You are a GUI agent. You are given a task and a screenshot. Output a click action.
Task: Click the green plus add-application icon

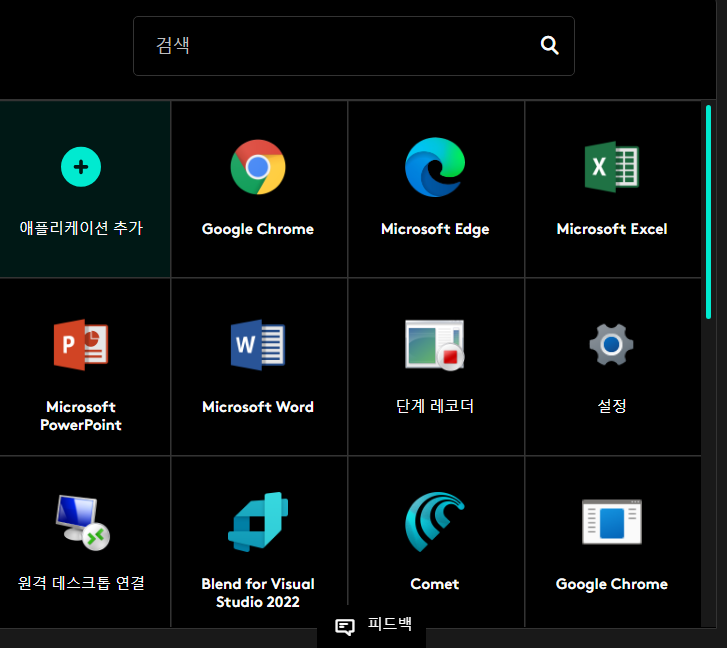pyautogui.click(x=81, y=167)
